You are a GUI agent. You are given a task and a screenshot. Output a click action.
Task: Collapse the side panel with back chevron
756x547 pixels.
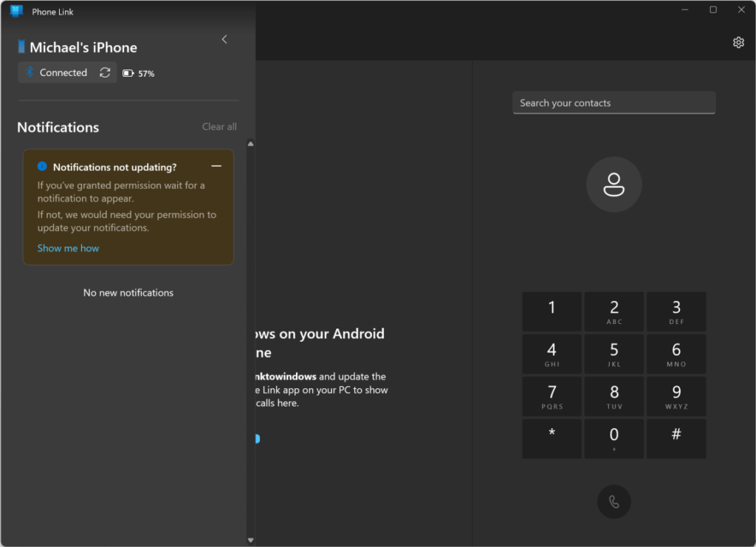tap(224, 39)
